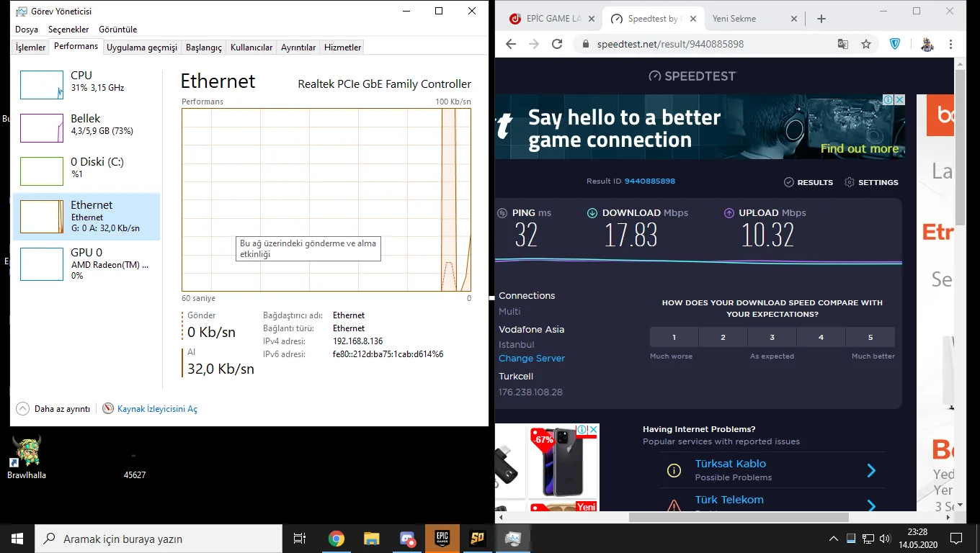Open a new Chrome tab with plus button
This screenshot has width=980, height=553.
(x=821, y=19)
